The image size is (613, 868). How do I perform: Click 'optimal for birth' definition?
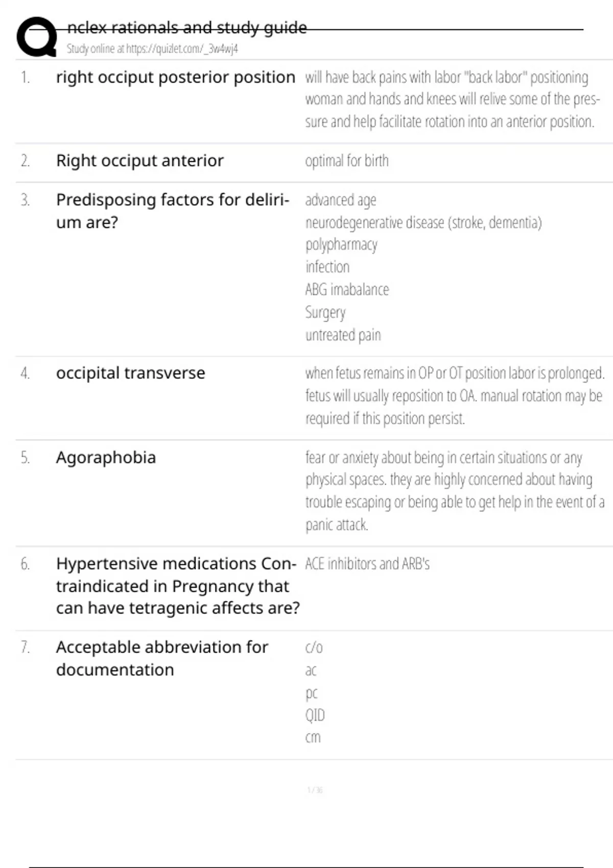coord(347,161)
